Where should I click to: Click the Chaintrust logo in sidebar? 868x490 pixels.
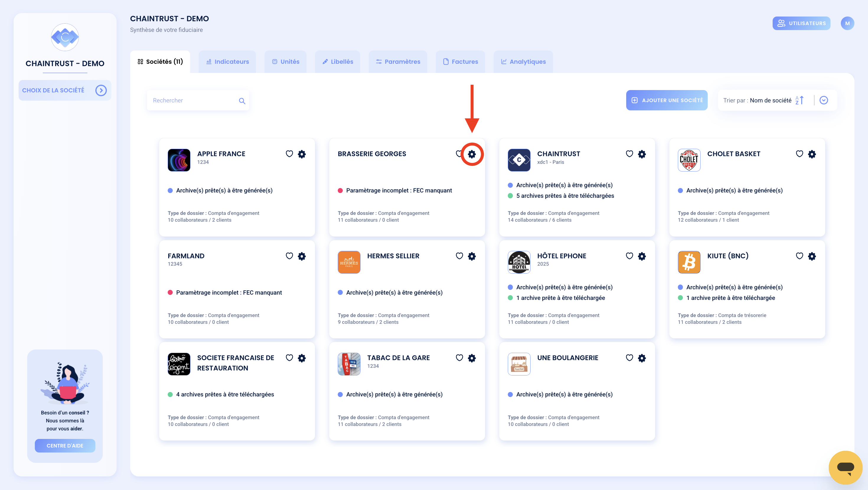coord(65,37)
